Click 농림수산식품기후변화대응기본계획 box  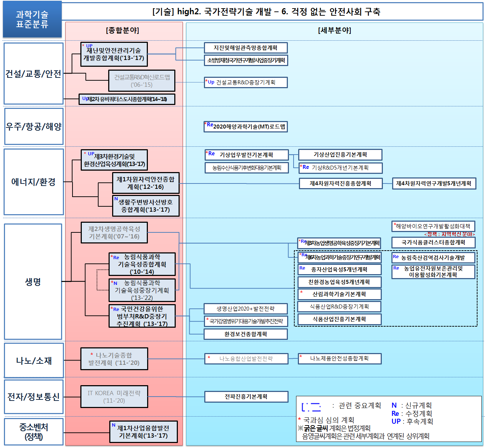click(246, 168)
